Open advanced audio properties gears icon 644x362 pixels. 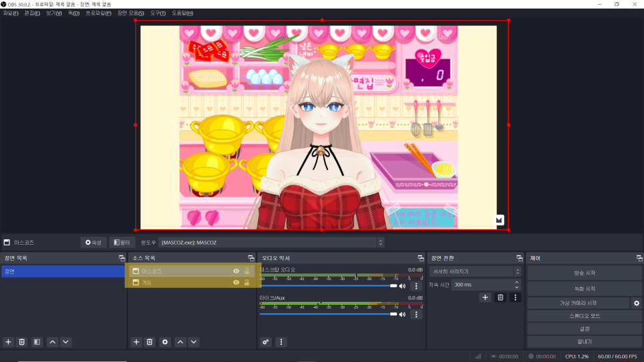click(266, 342)
